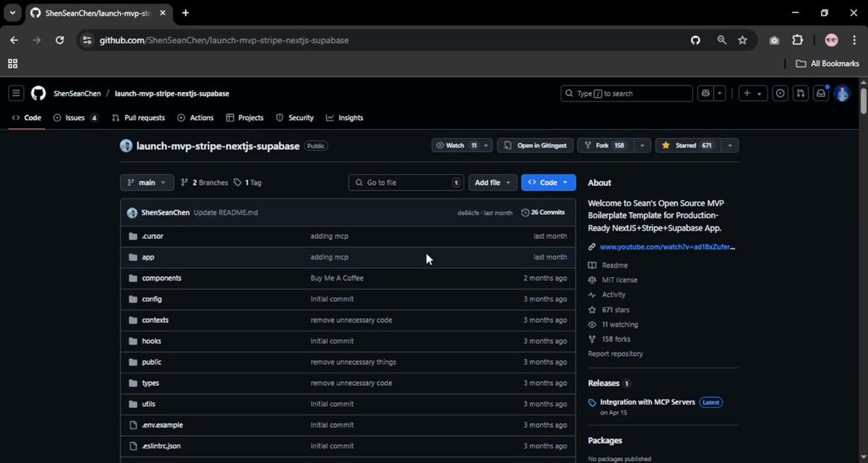Open the Chrome profile avatar

coord(831,41)
